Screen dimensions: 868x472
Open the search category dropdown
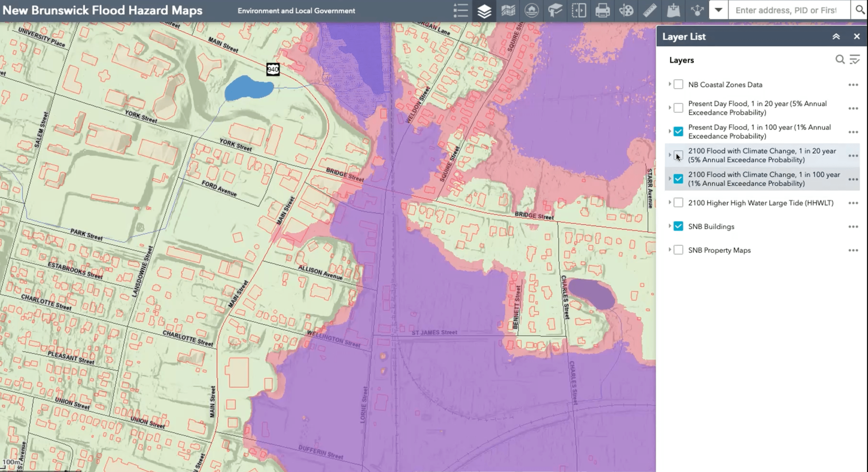point(718,10)
